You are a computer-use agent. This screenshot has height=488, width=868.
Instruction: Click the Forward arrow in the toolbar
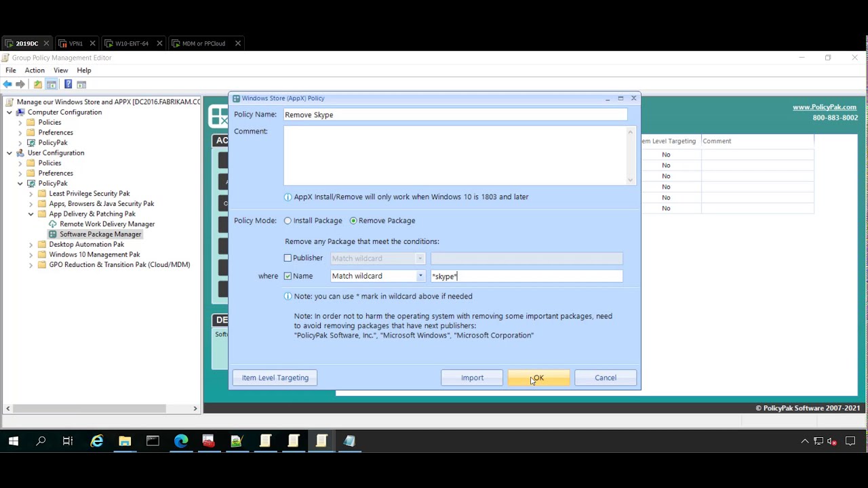[20, 84]
